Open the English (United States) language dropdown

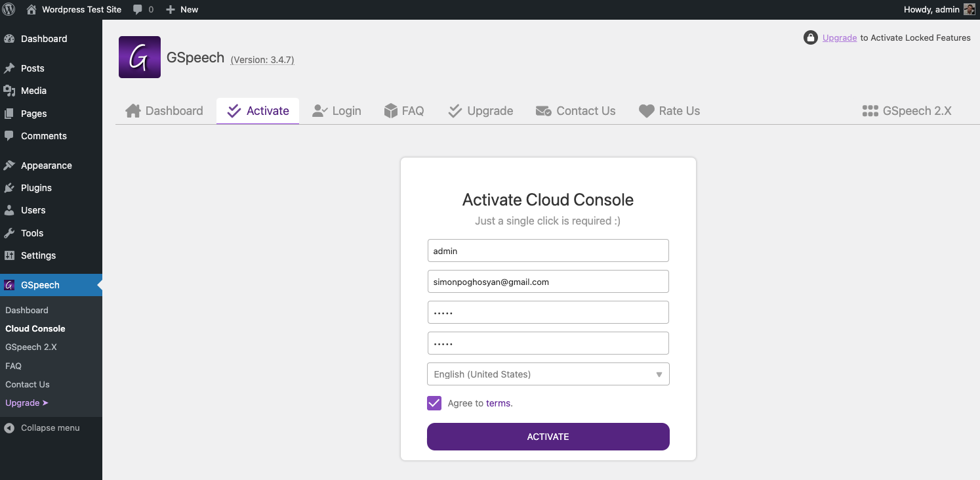548,374
